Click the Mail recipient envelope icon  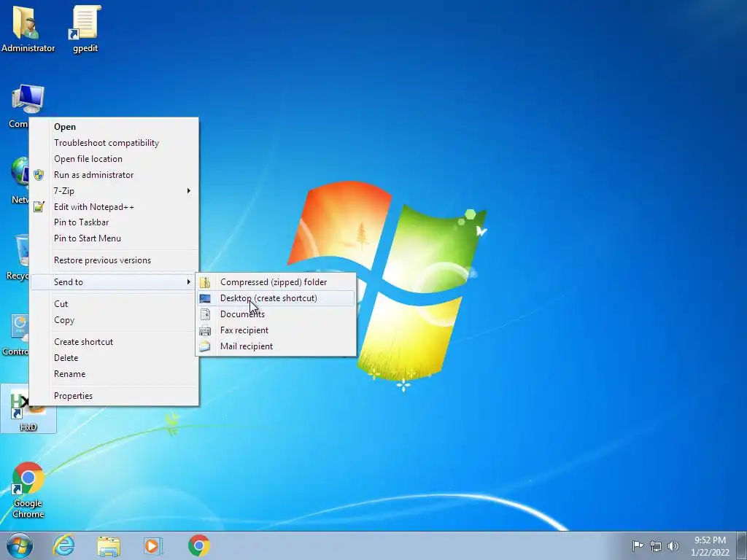(205, 346)
